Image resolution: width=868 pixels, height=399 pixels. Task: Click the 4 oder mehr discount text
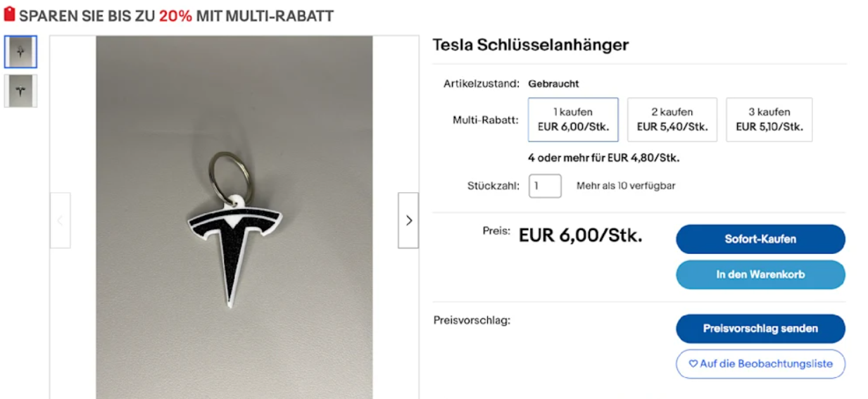(x=603, y=158)
